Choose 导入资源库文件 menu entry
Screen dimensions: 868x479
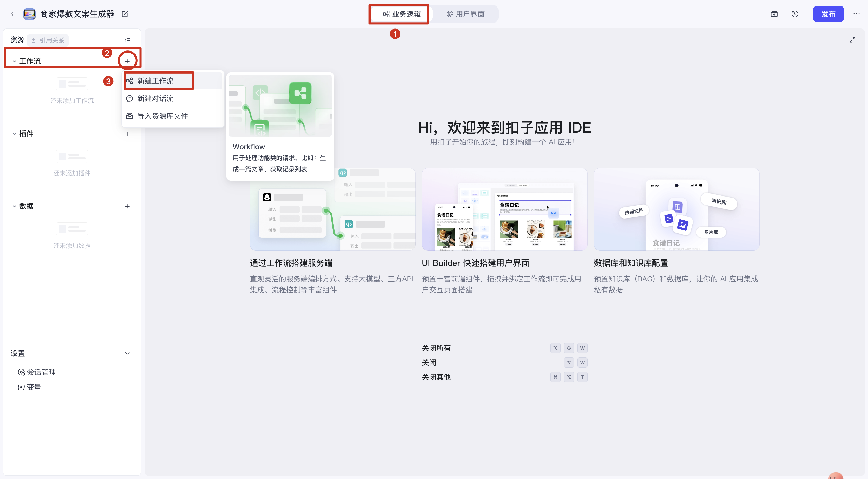(x=162, y=116)
